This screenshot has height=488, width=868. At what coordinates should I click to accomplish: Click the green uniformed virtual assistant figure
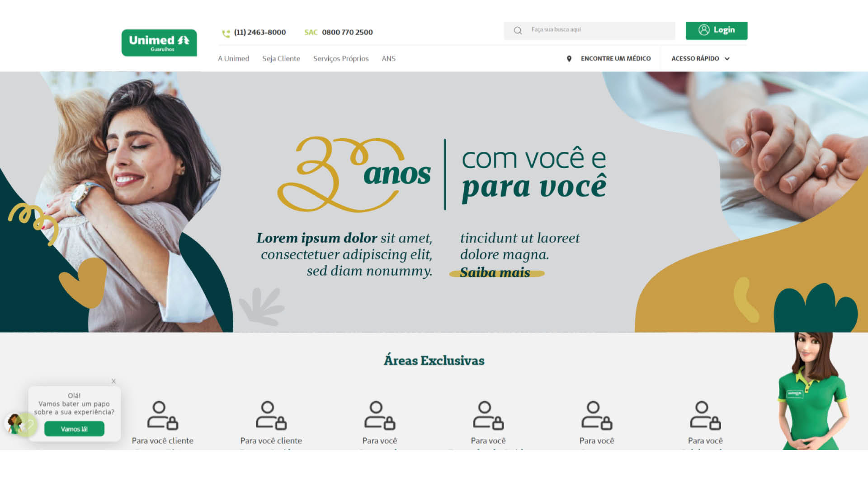(x=811, y=391)
